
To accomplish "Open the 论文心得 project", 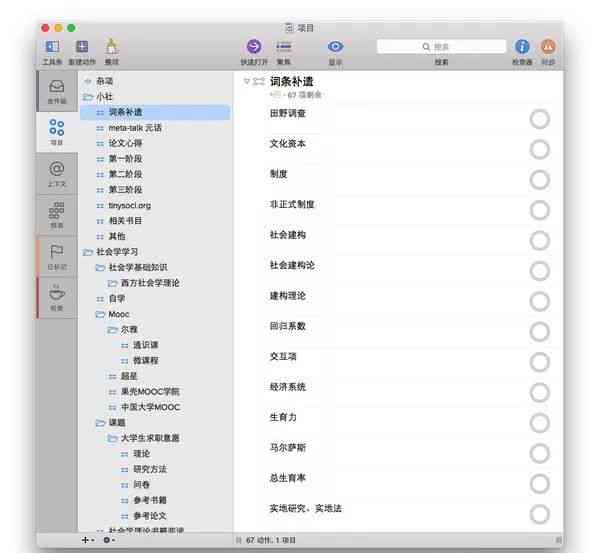I will [x=126, y=143].
